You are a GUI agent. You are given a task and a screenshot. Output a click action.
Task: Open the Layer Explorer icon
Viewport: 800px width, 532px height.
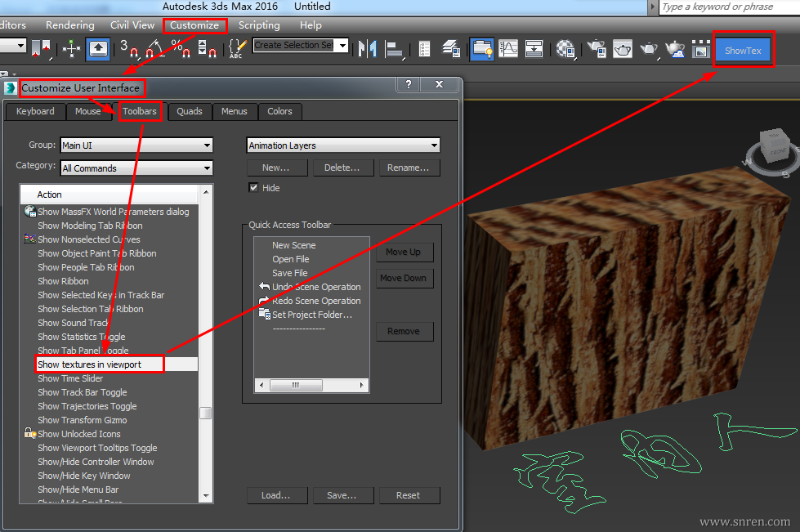click(451, 49)
